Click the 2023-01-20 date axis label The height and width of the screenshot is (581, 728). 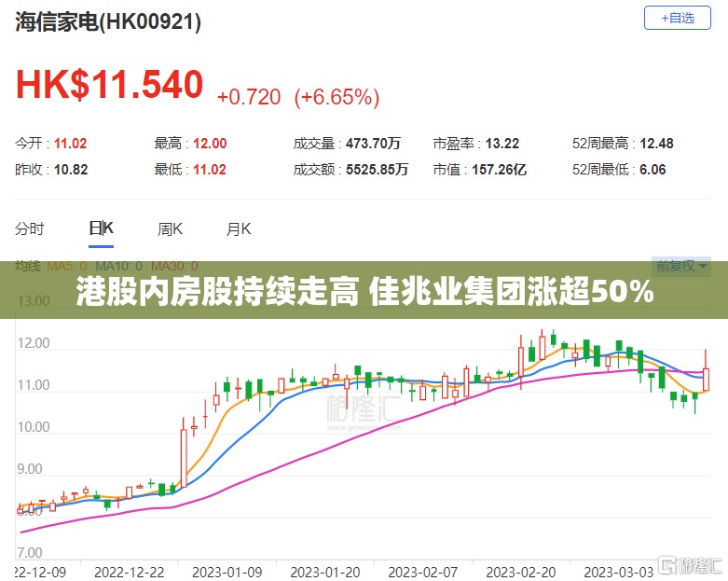325,572
